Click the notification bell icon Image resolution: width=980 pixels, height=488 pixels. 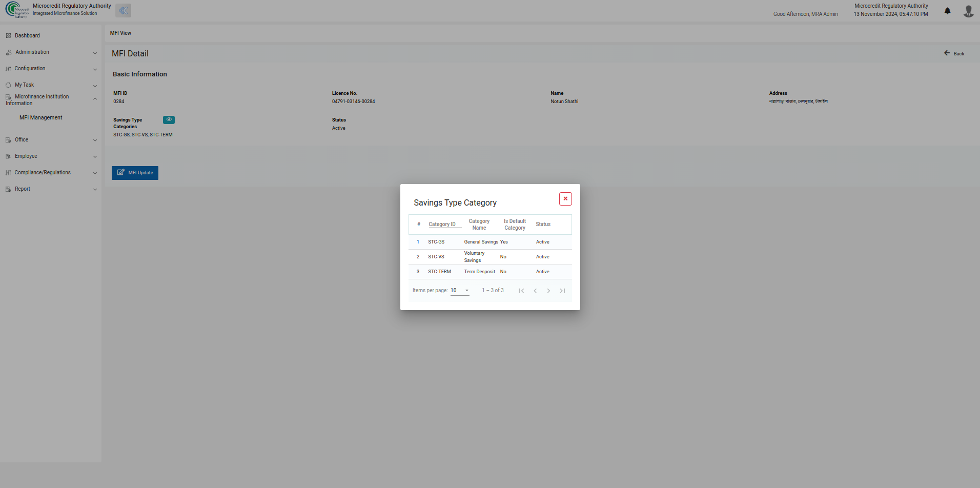click(947, 11)
